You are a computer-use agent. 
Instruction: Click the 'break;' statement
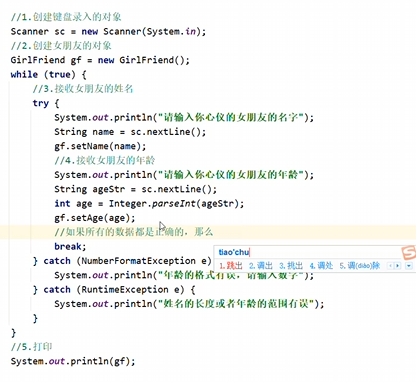pos(70,246)
